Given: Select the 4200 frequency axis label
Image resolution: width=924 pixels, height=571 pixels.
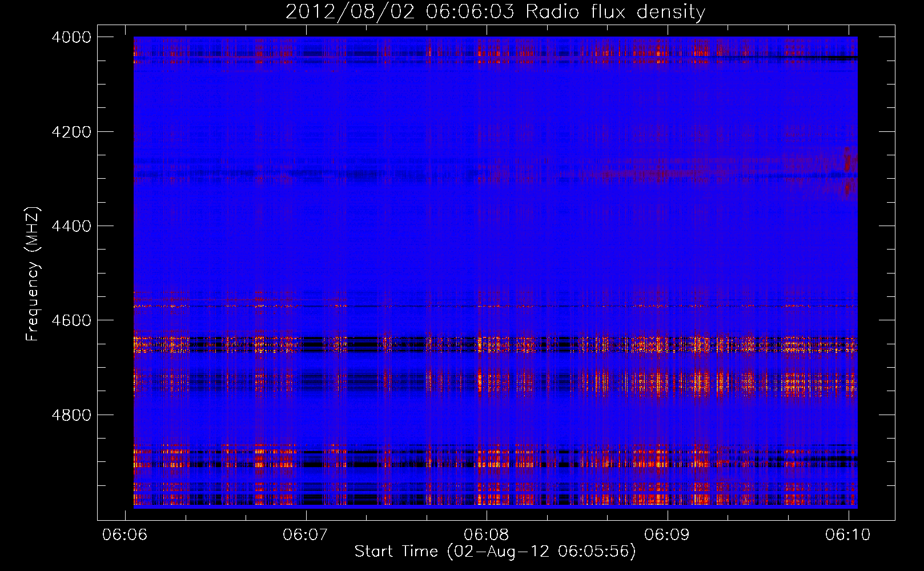Looking at the screenshot, I should click(71, 132).
